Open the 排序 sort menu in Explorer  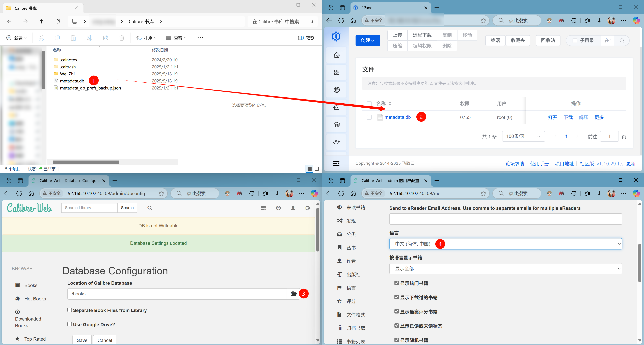(x=147, y=38)
